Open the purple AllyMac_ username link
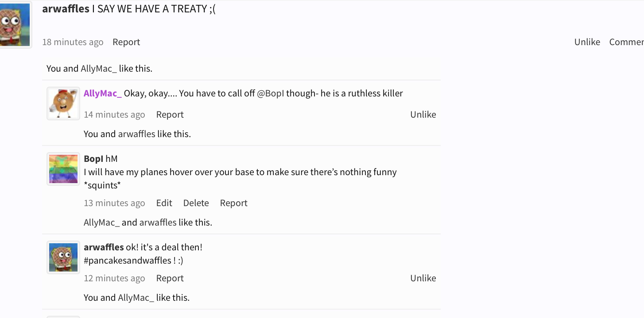This screenshot has width=644, height=318. click(102, 93)
